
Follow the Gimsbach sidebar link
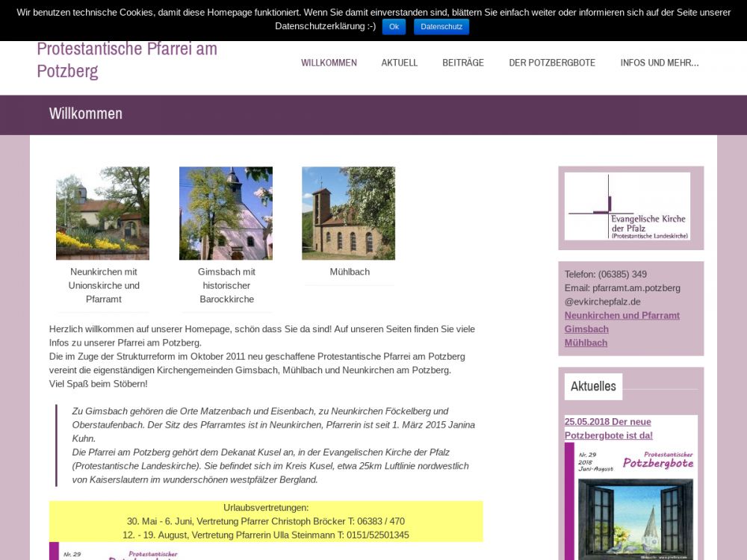(x=586, y=329)
